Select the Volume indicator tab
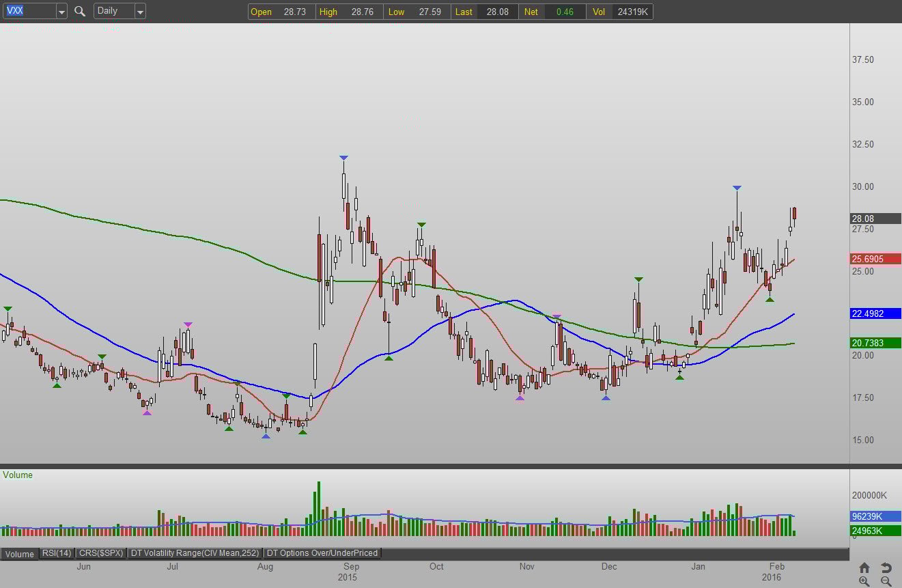This screenshot has width=902, height=588. tap(20, 554)
